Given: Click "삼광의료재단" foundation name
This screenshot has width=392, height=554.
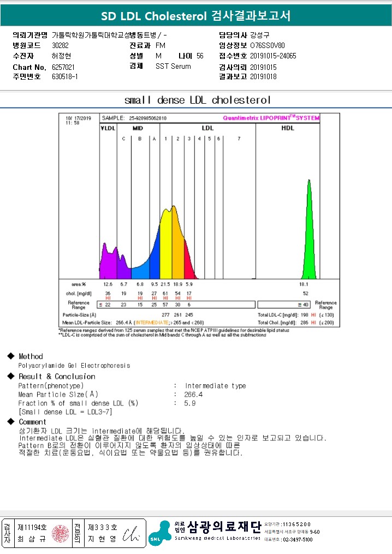Looking at the screenshot, I should tap(224, 527).
